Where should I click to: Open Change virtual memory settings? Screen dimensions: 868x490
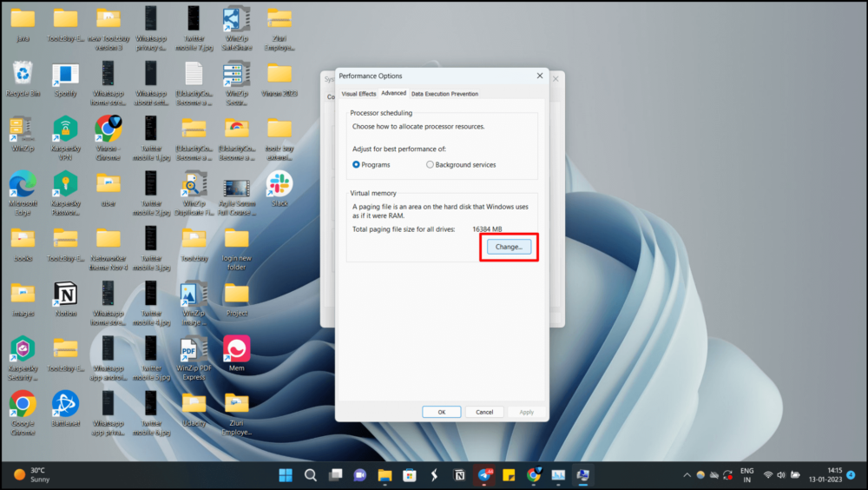point(509,247)
